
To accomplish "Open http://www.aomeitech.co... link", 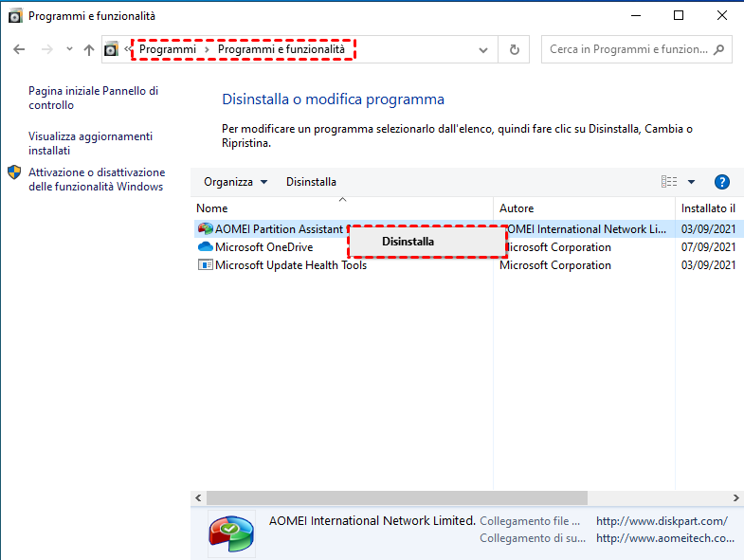I will [x=665, y=538].
